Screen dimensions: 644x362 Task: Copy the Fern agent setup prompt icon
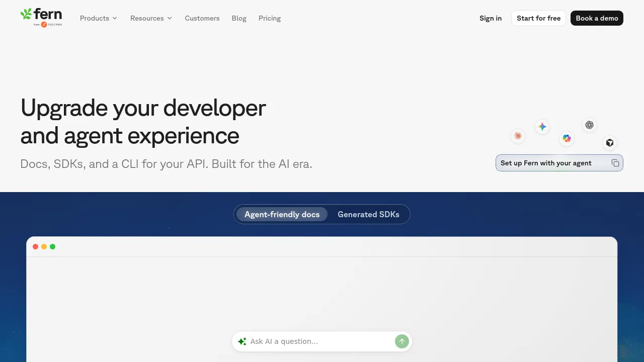615,163
